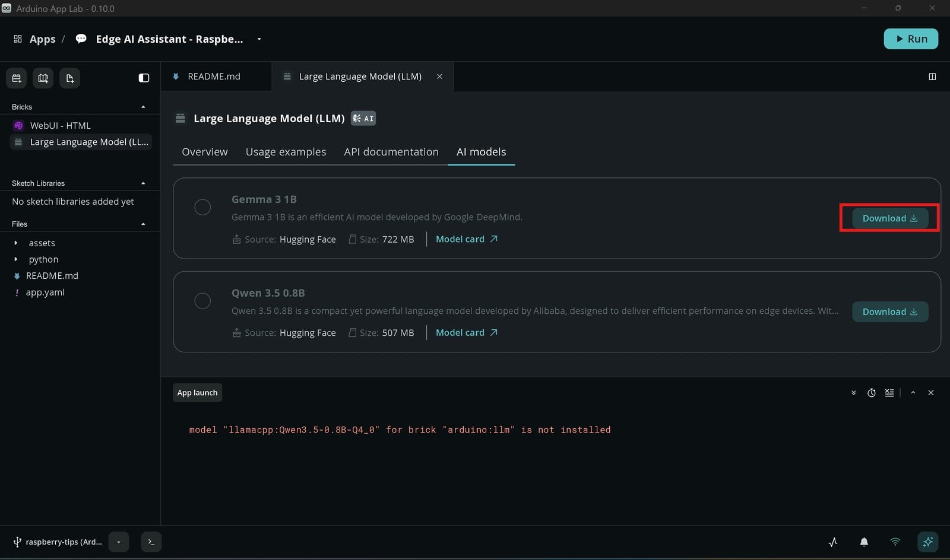Open the terminal icon in bottom bar

(151, 542)
